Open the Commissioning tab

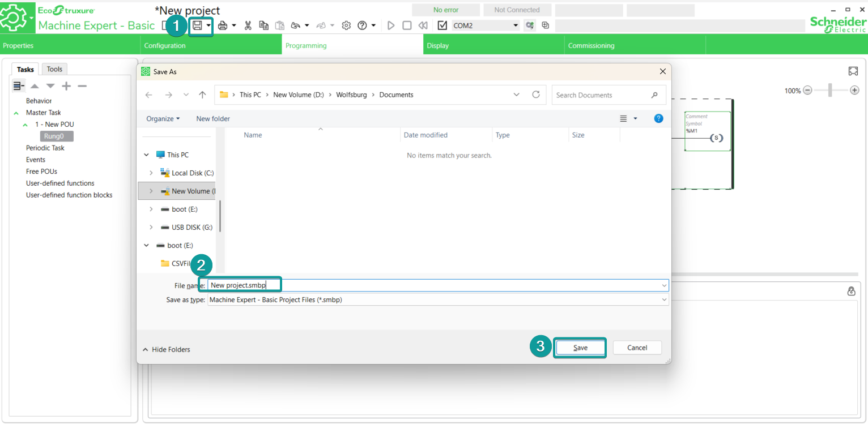click(x=591, y=46)
